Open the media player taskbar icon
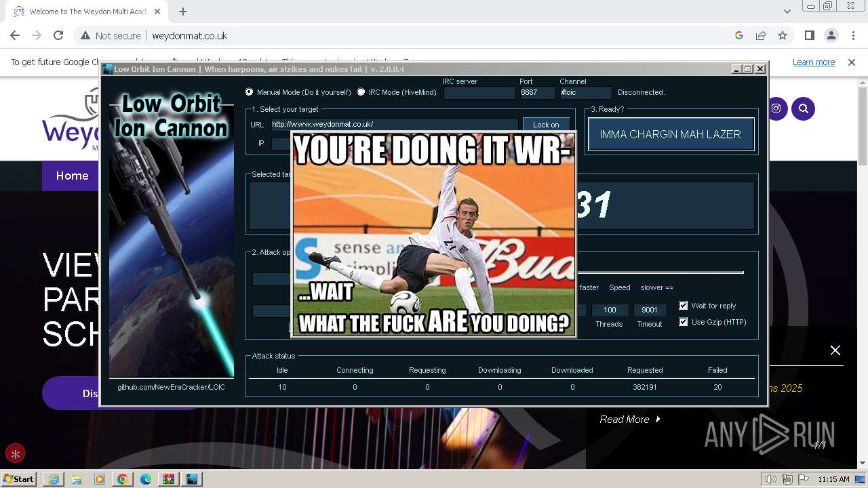The width and height of the screenshot is (868, 488). tap(100, 479)
